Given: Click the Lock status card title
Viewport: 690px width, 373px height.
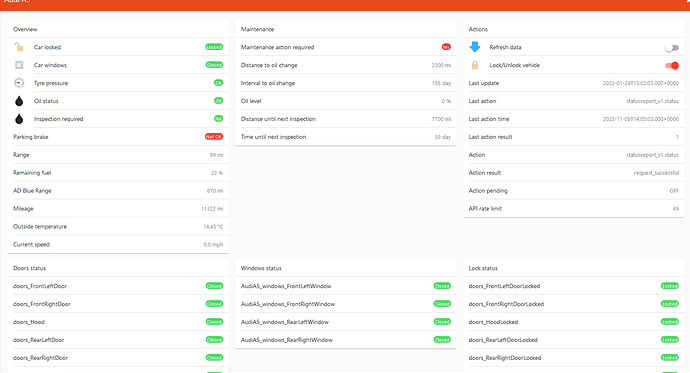Looking at the screenshot, I should [483, 268].
